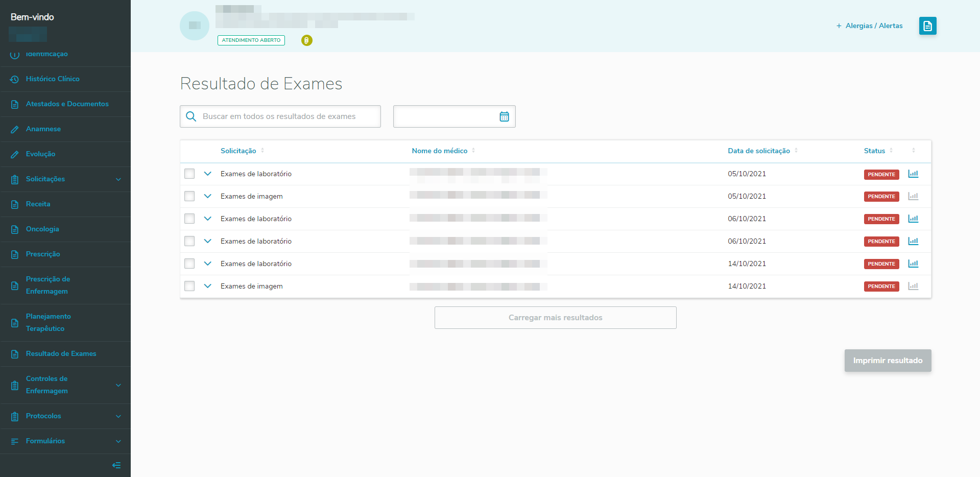The width and height of the screenshot is (980, 477).
Task: Click the magnifier icon in the exam search box
Action: [191, 116]
